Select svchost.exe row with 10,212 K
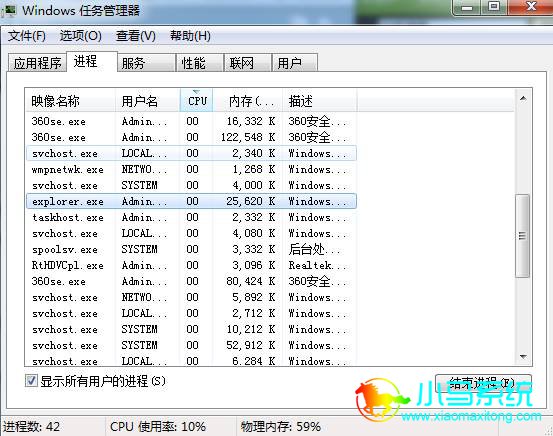 tap(192, 329)
